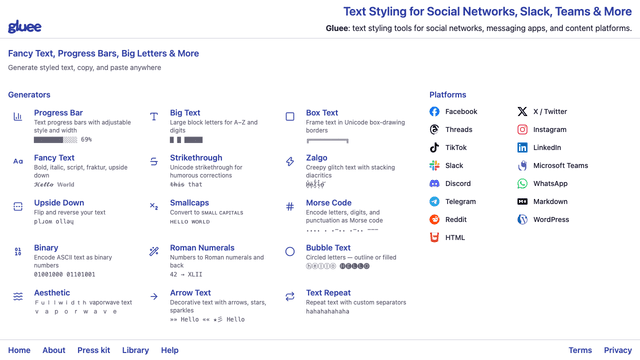Screen dimensions: 640x360
Task: Click the Aesthetic waves icon
Action: [x=18, y=296]
